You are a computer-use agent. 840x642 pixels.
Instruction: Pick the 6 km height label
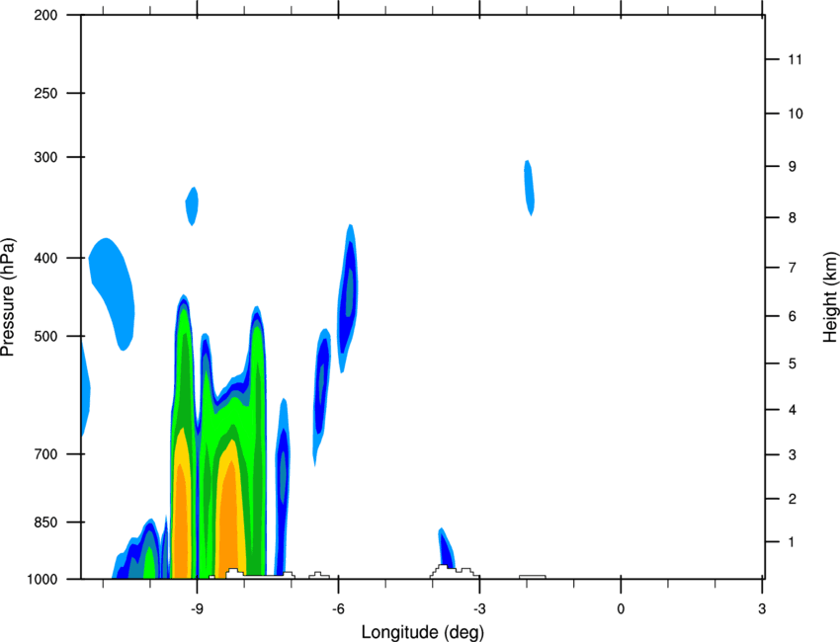[793, 316]
